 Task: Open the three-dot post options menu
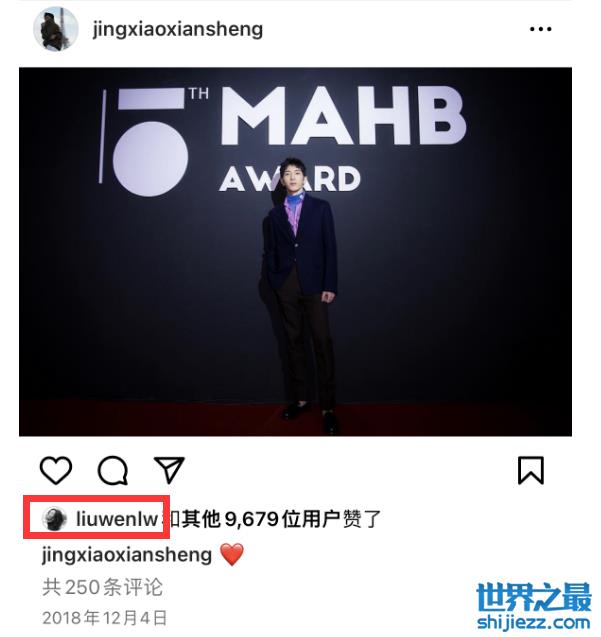540,29
